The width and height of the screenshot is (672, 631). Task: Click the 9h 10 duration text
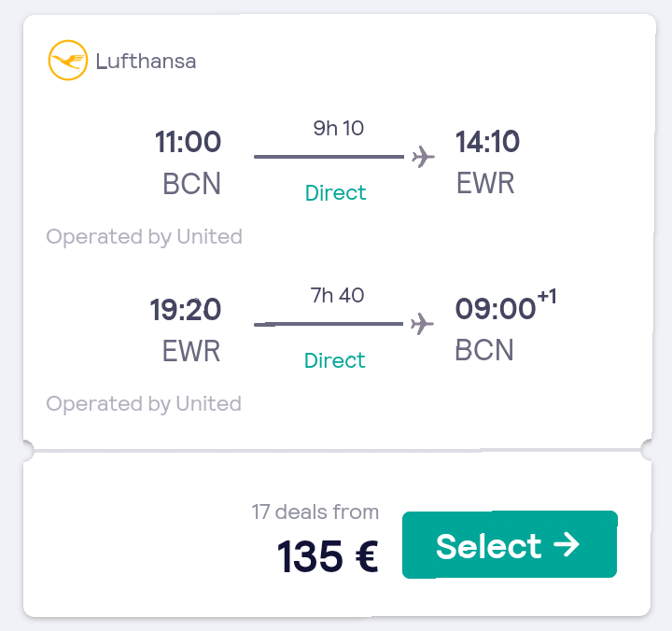(339, 128)
